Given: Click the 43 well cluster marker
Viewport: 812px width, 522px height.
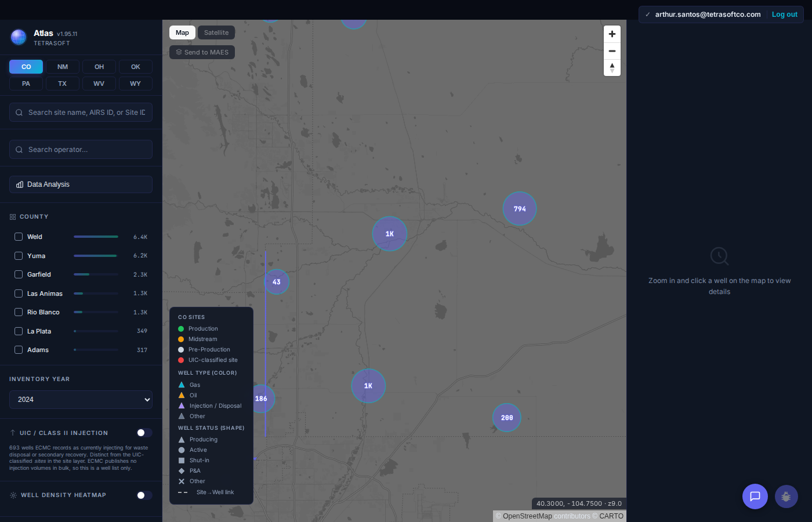Looking at the screenshot, I should tap(277, 282).
